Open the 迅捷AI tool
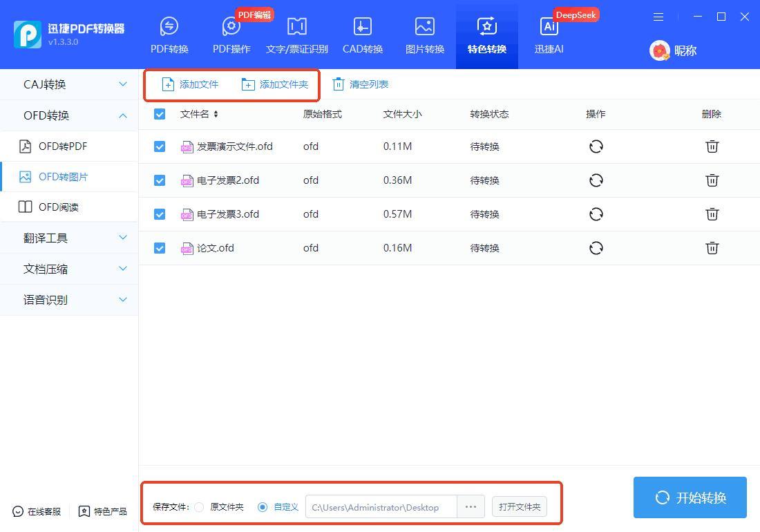 (549, 35)
